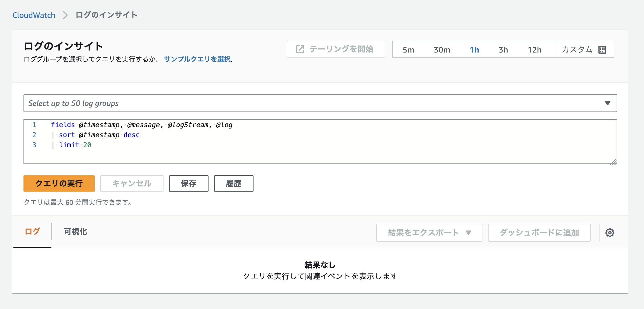Click query line 3 with limit 20
The width and height of the screenshot is (644, 309).
72,145
